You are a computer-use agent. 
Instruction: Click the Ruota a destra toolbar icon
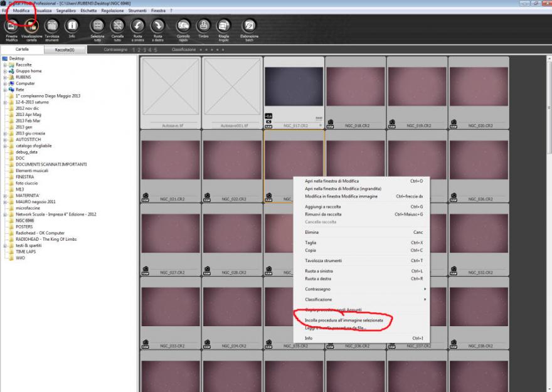[x=158, y=26]
